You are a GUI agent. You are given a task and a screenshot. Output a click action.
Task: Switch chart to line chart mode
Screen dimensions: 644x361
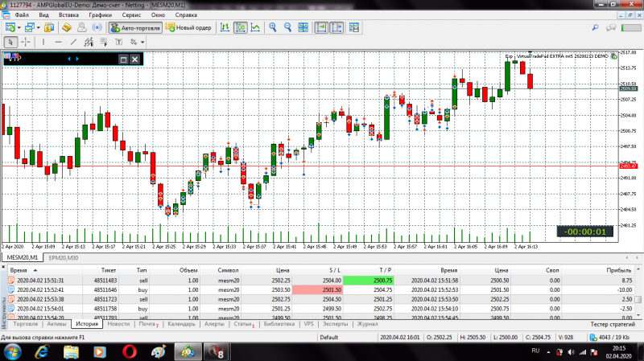255,27
